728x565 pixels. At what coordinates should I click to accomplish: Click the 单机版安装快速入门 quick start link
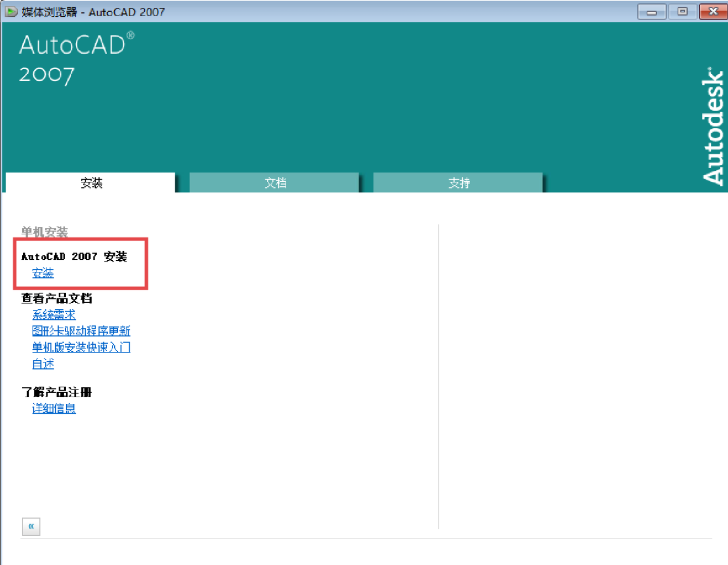[80, 348]
